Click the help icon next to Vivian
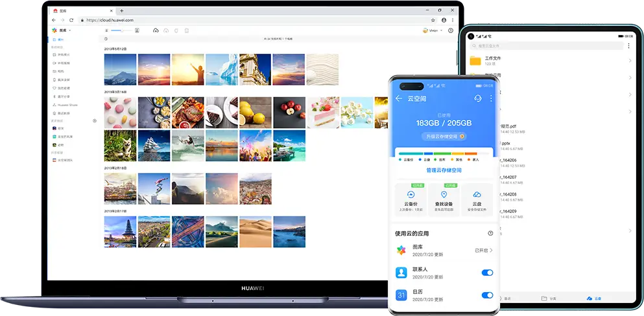Viewport: 644px width, 316px height. tap(451, 30)
